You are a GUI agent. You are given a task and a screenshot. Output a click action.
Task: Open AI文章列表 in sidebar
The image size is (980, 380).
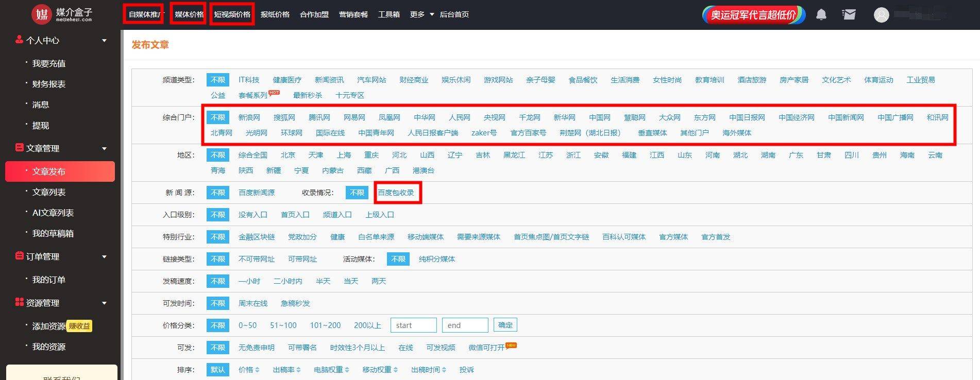pos(53,213)
